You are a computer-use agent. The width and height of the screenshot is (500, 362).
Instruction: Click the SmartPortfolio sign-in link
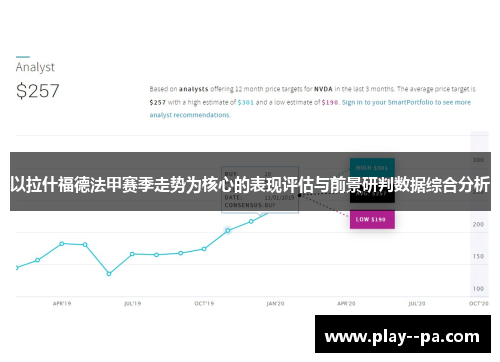(x=310, y=108)
